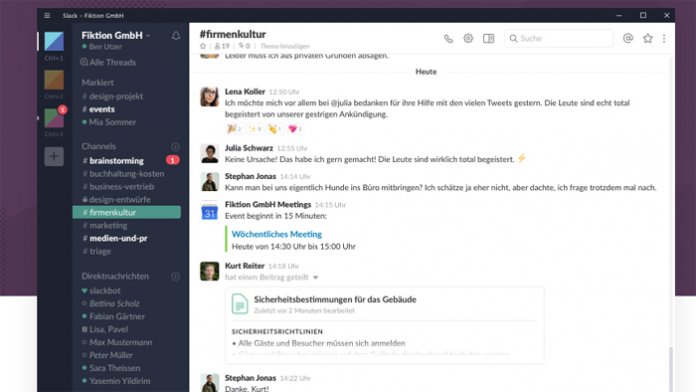Click Stephan Jonas name at 14:14
Viewport: 696px width, 392px height.
click(x=250, y=176)
